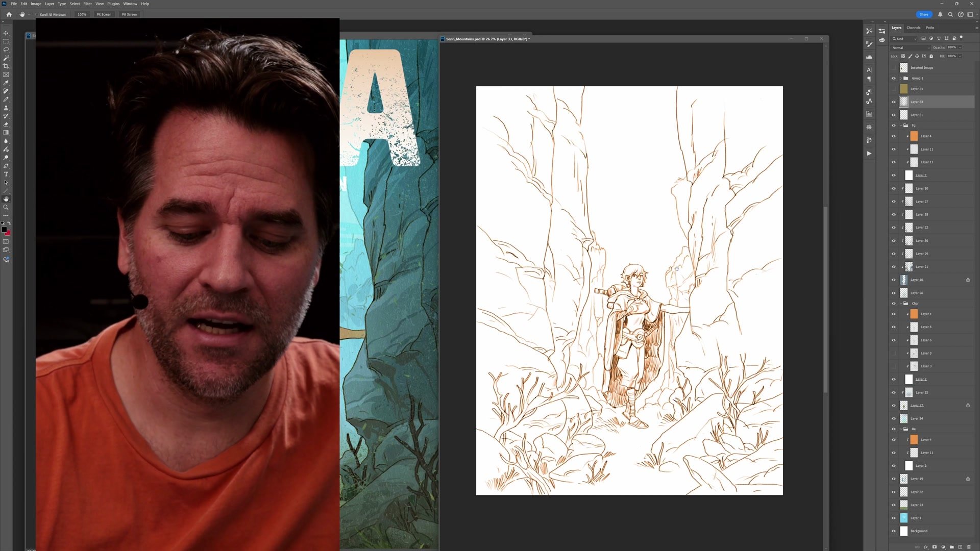The height and width of the screenshot is (551, 980).
Task: Select the Move tool
Action: click(6, 33)
